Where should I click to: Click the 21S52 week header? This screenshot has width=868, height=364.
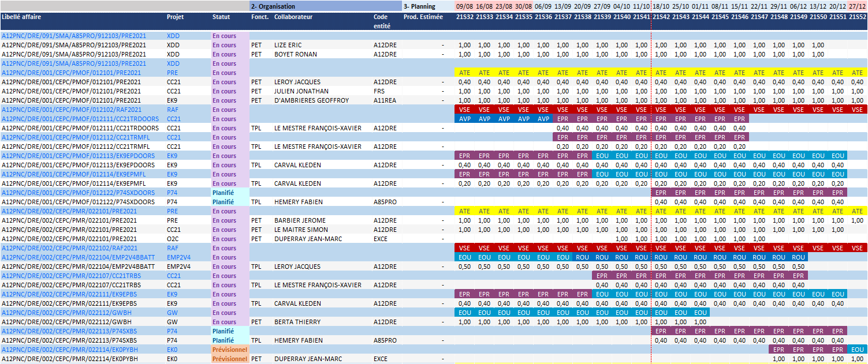pyautogui.click(x=858, y=17)
